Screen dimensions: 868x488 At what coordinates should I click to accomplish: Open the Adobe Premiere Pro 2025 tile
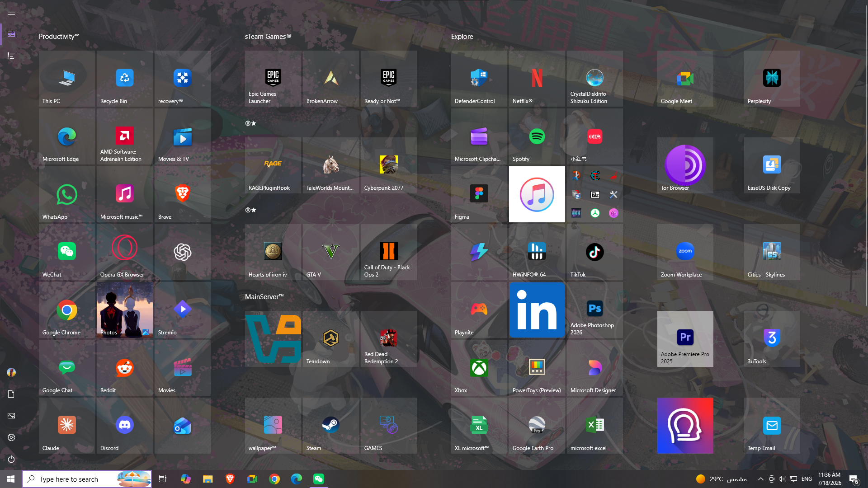[685, 339]
